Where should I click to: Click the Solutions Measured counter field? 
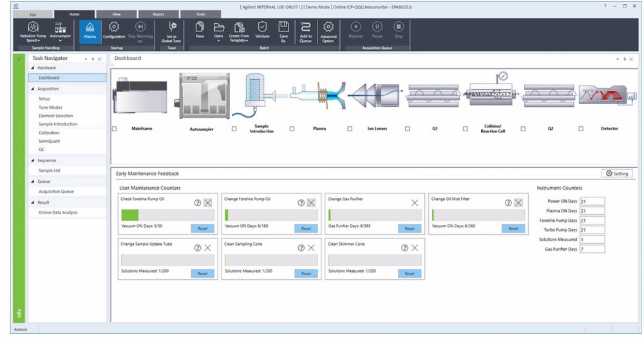click(x=592, y=240)
